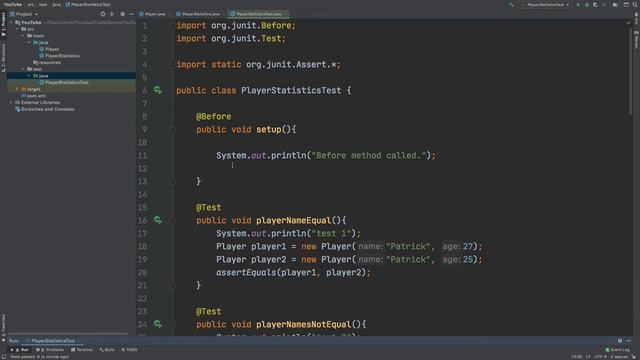
Task: Switch to the PlayerStatistics.java editor tab
Action: pos(198,14)
